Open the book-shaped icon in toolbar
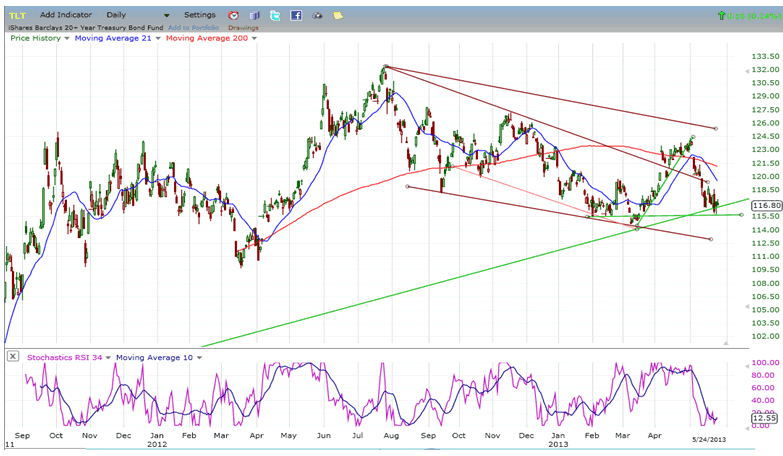783x456 pixels. [254, 16]
